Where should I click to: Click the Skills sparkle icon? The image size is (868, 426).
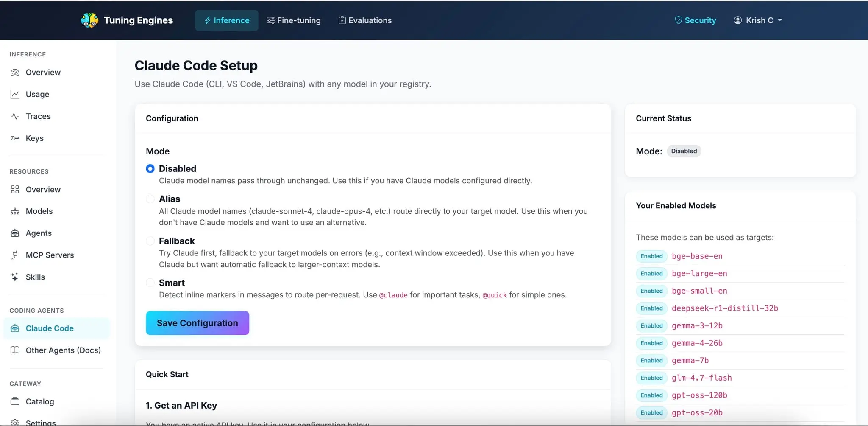(x=15, y=277)
